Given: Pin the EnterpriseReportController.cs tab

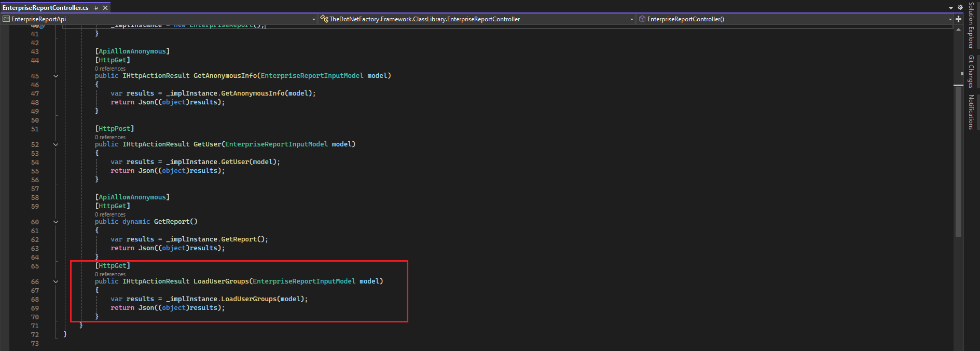Looking at the screenshot, I should point(96,8).
